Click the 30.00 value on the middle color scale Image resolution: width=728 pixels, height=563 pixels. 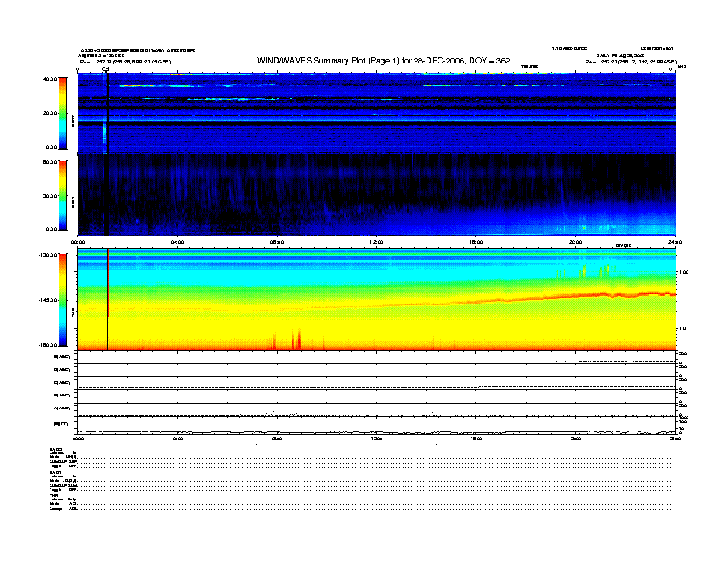tap(50, 196)
